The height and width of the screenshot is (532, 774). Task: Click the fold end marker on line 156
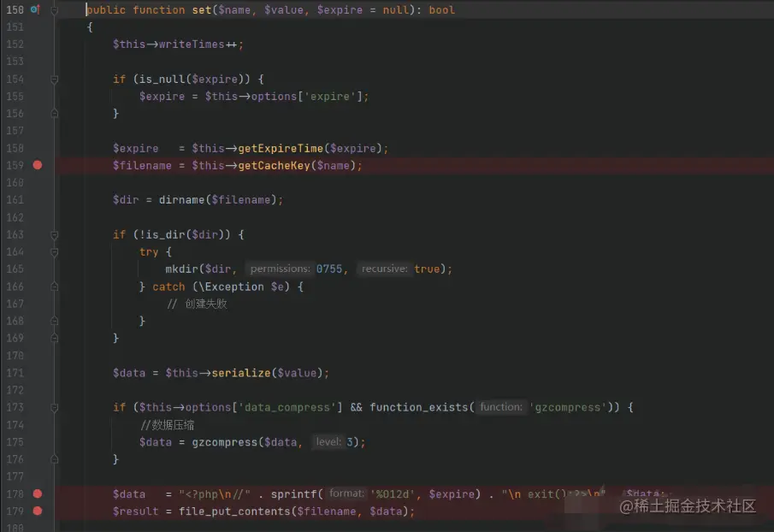coord(54,114)
